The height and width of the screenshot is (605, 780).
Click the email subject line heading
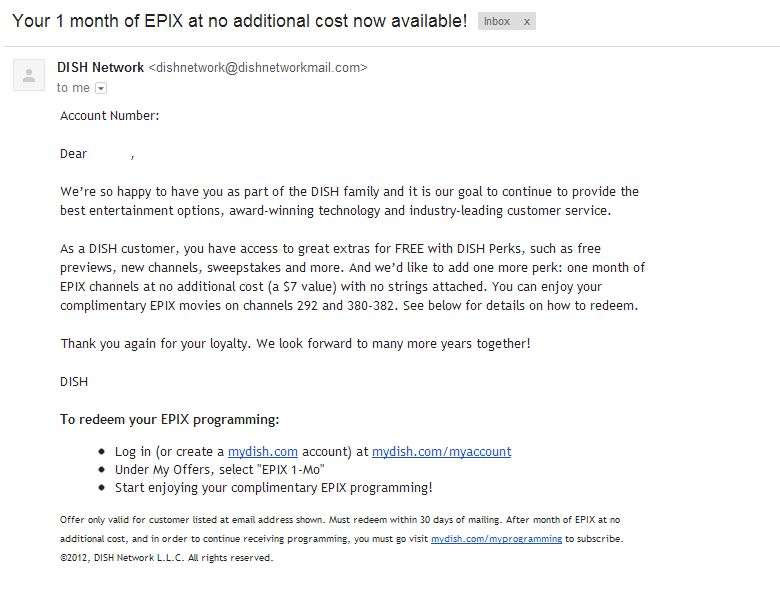click(240, 21)
